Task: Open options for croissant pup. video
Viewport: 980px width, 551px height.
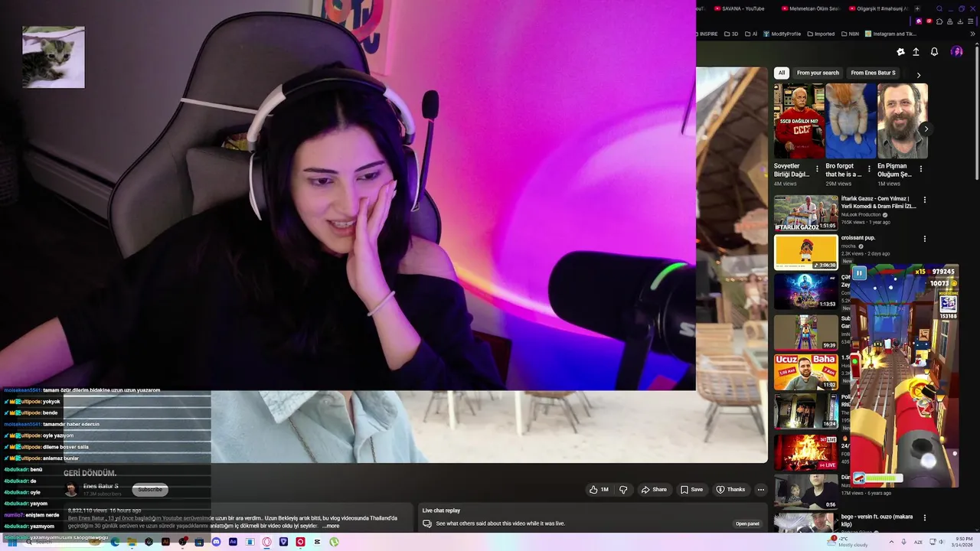Action: (925, 239)
